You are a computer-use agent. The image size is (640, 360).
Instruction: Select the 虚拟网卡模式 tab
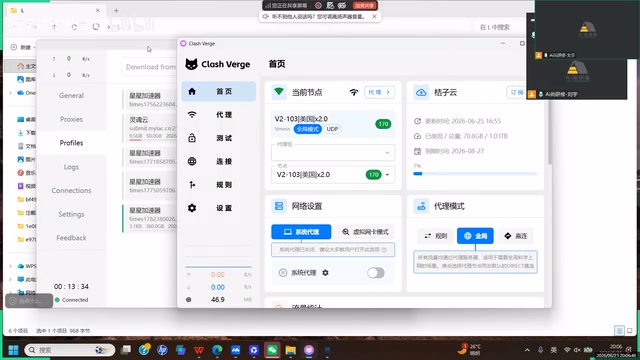[x=365, y=232]
